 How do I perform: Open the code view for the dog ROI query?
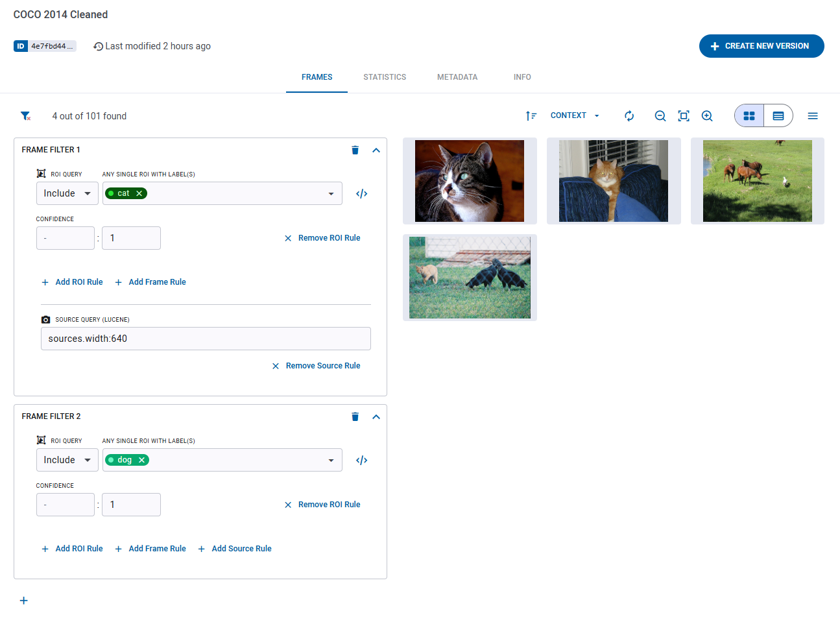click(x=362, y=461)
